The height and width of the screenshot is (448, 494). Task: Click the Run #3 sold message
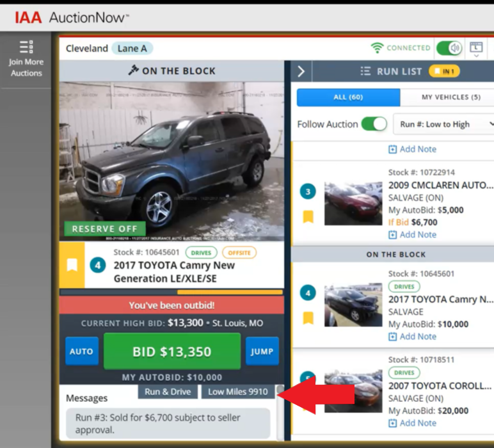(x=168, y=424)
